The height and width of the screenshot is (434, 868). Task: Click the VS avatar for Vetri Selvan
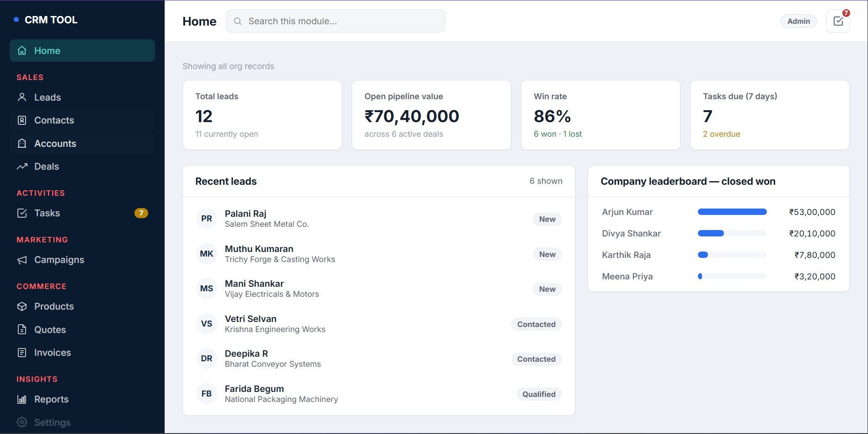coord(207,324)
